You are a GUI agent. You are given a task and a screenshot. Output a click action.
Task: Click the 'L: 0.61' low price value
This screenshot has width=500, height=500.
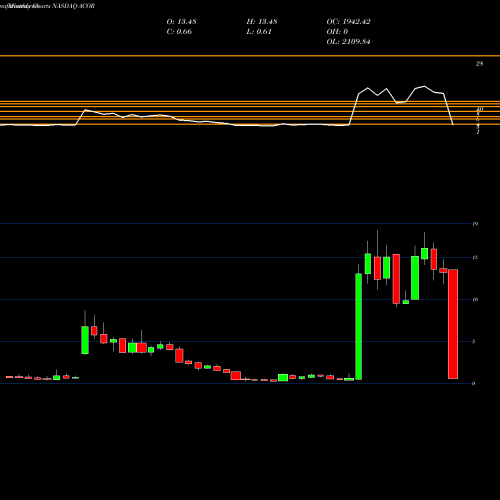click(259, 32)
